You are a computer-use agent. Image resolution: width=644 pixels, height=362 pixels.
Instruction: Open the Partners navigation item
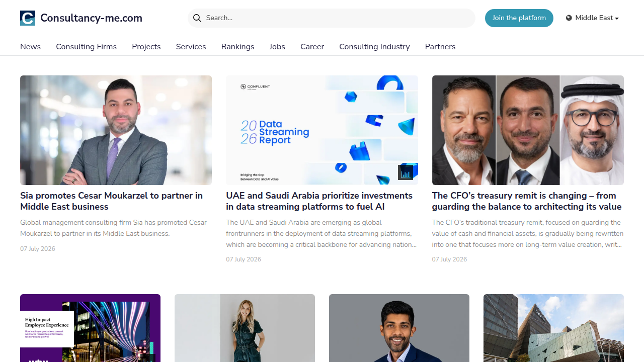440,47
